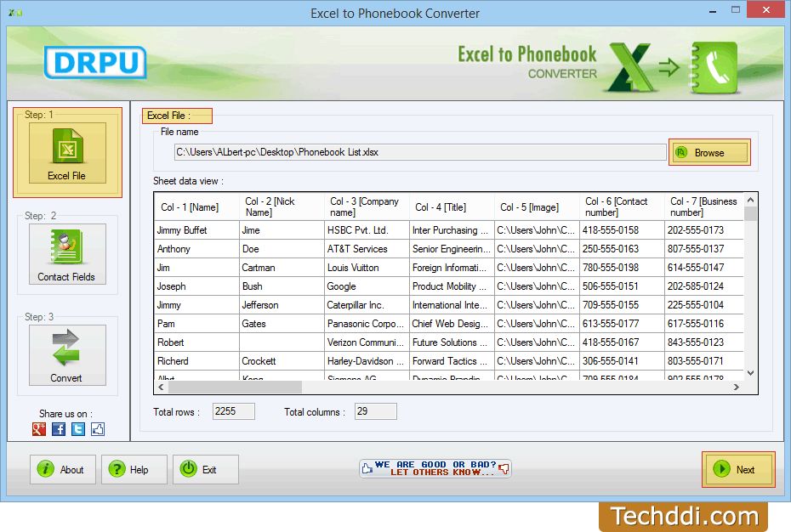Image resolution: width=791 pixels, height=532 pixels.
Task: Select the 'Caterpillar Inc.' company cell
Action: (x=367, y=305)
